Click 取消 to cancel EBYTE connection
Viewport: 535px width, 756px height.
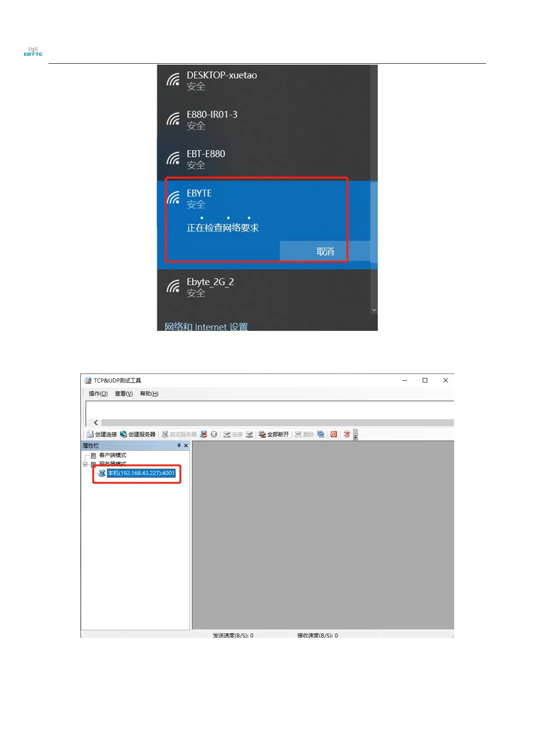(325, 251)
